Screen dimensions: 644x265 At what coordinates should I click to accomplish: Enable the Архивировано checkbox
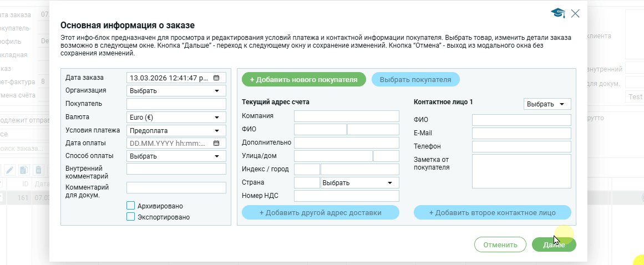131,206
